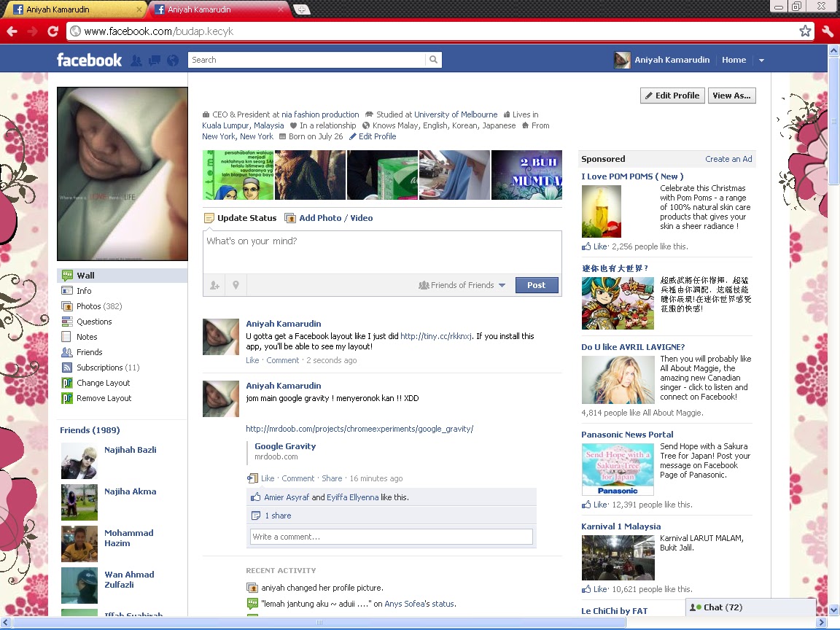Open the Chat (72) bar

point(750,607)
